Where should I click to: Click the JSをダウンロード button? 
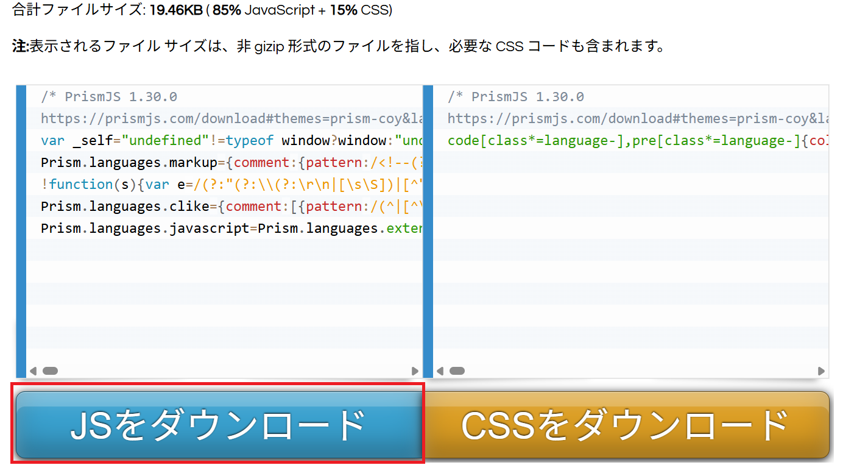[x=218, y=425]
